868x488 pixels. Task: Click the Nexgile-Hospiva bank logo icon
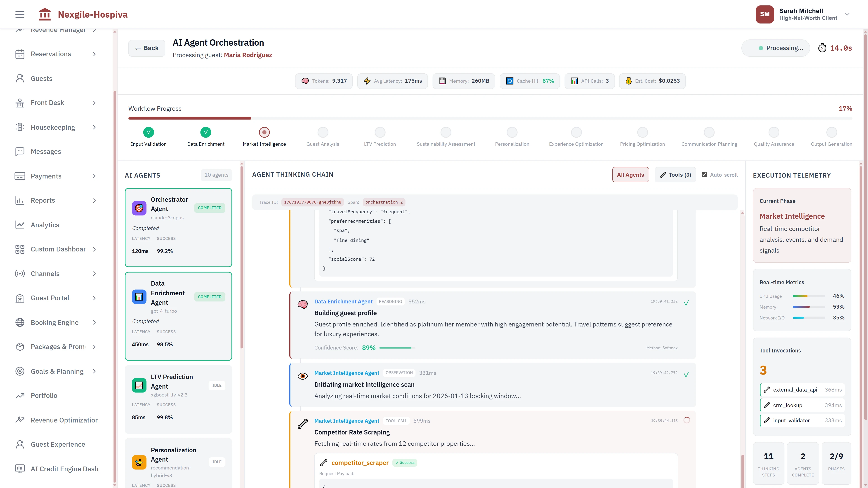tap(45, 14)
